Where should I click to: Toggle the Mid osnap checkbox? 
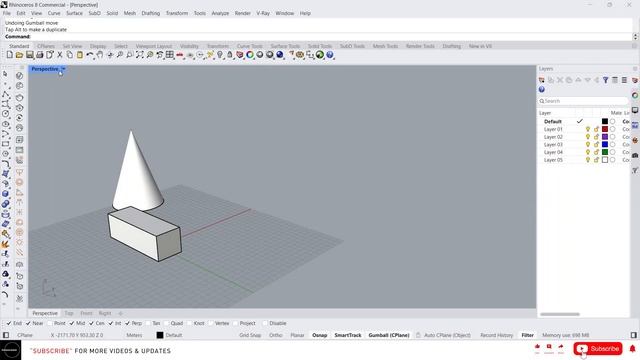(x=72, y=323)
